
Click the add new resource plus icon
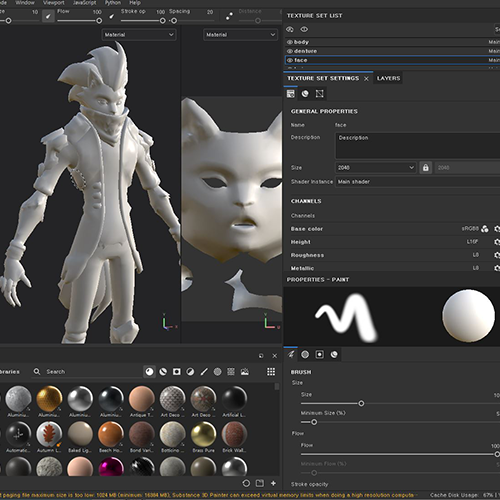(273, 483)
